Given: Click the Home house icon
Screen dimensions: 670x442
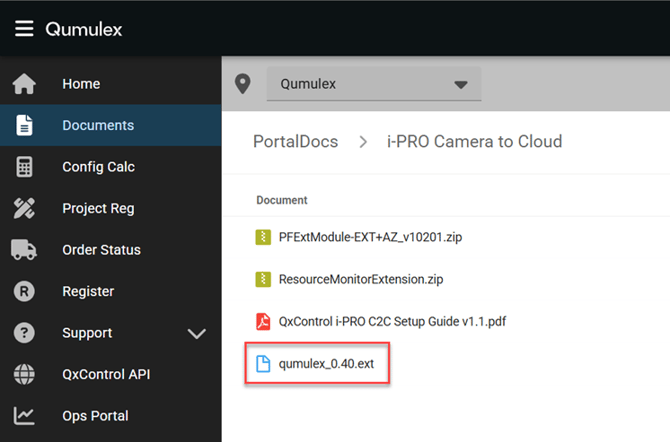Looking at the screenshot, I should point(24,85).
